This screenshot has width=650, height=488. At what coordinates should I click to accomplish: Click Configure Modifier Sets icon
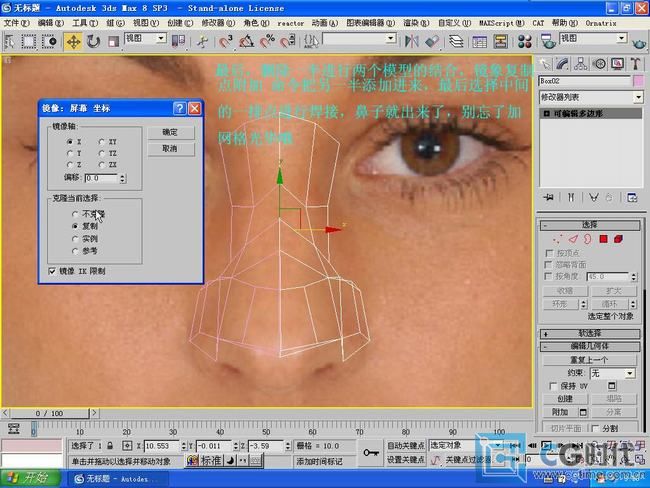coord(632,197)
